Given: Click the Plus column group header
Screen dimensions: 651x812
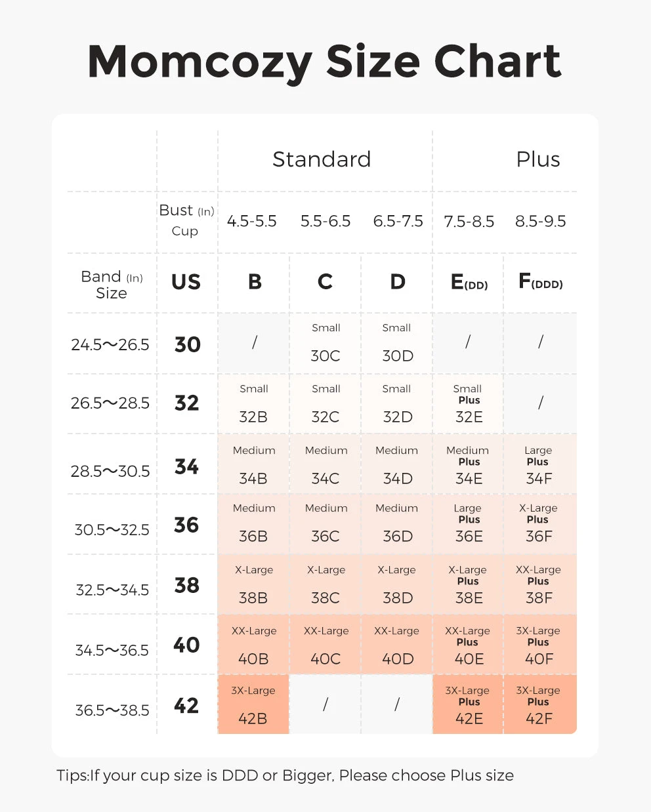Looking at the screenshot, I should (538, 159).
